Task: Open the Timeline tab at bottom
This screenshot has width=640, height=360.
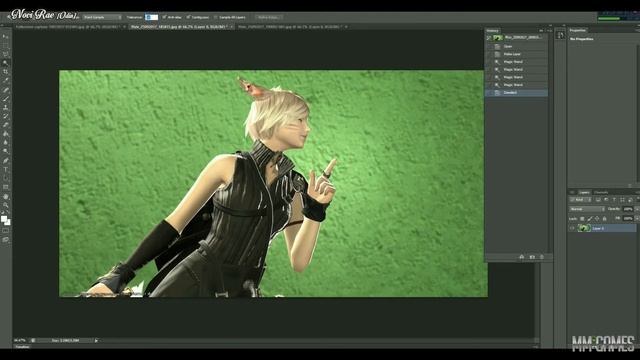Action: [22, 347]
